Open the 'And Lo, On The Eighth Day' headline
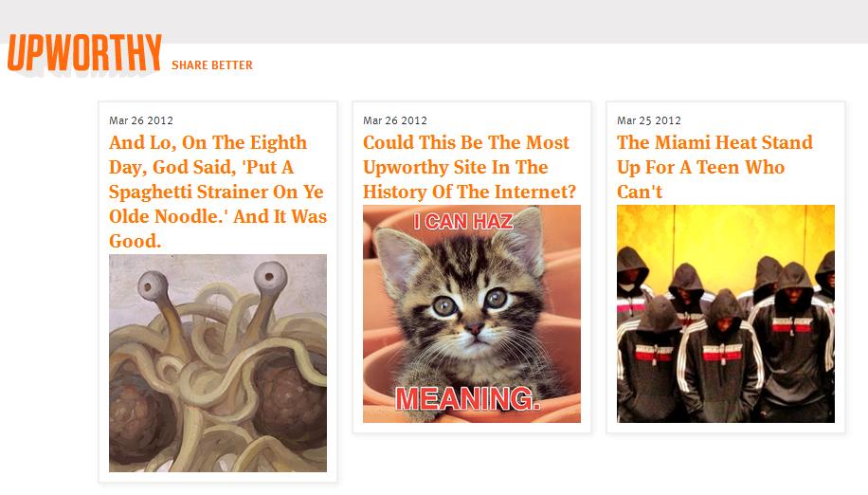 click(x=218, y=192)
